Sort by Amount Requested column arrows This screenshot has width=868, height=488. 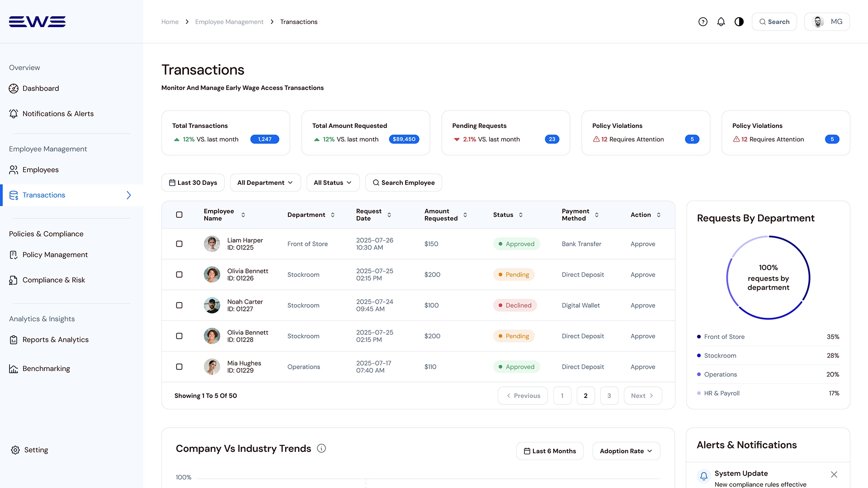[x=465, y=215]
